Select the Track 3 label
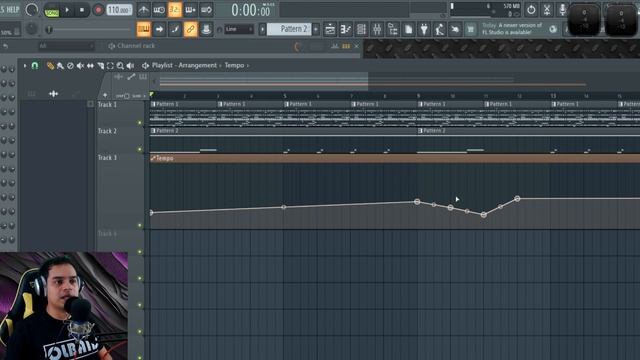Viewport: 640px width, 360px height. click(x=107, y=158)
